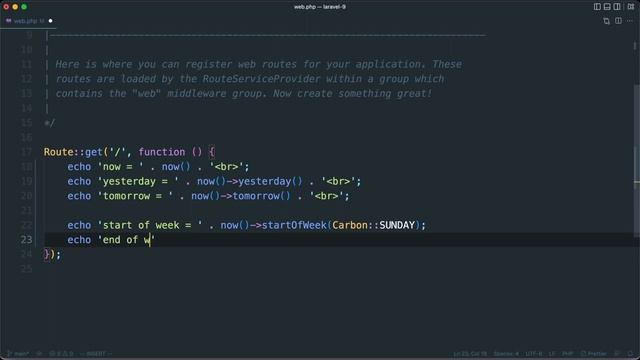The width and height of the screenshot is (640, 360).
Task: Click the get method on line 17
Action: point(93,152)
